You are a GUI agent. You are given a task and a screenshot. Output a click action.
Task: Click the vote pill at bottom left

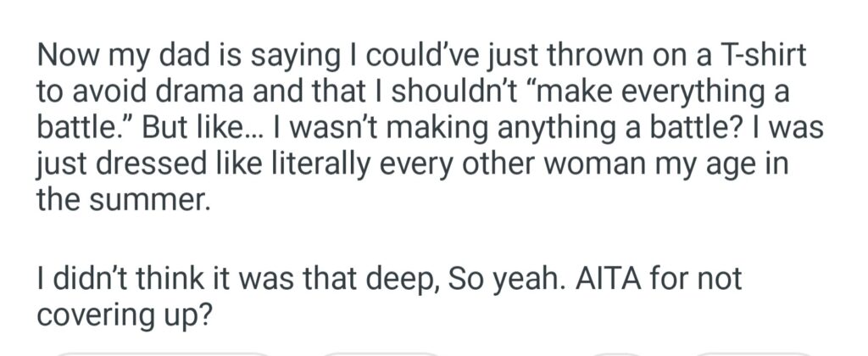pos(161,351)
